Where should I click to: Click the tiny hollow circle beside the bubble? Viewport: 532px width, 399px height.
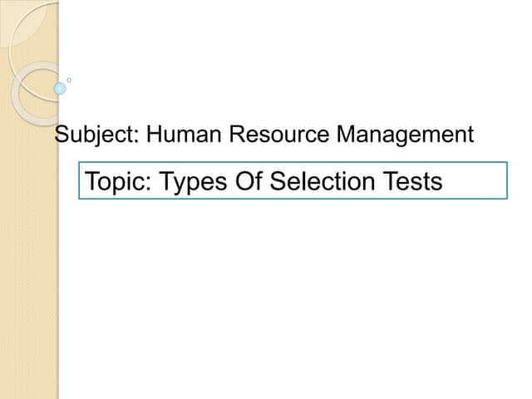[69, 81]
